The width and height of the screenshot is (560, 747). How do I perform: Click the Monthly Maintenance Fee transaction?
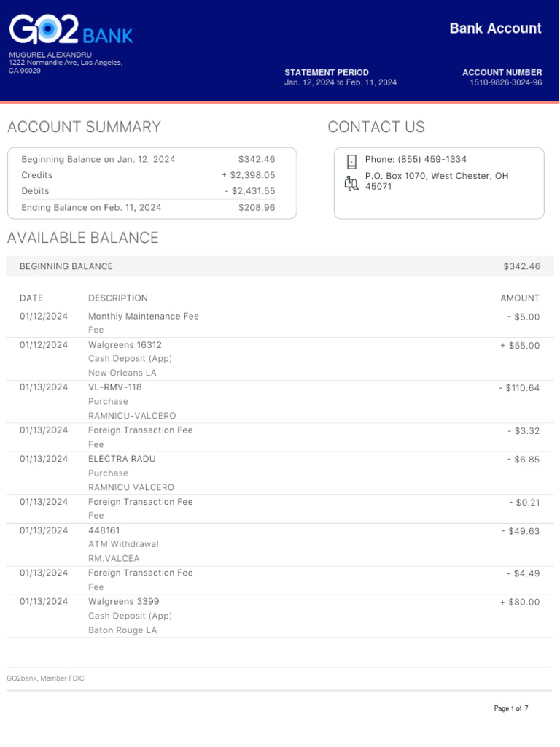pyautogui.click(x=144, y=317)
